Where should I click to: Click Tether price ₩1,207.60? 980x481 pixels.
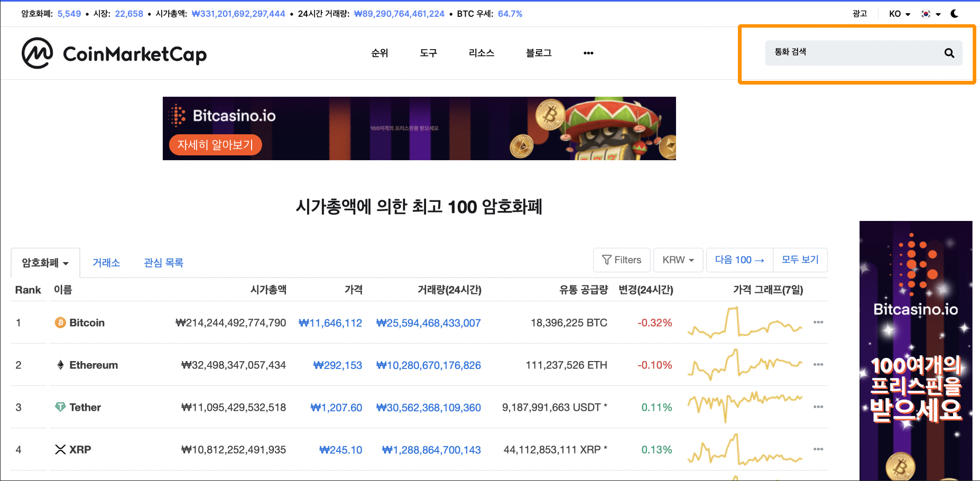click(336, 408)
